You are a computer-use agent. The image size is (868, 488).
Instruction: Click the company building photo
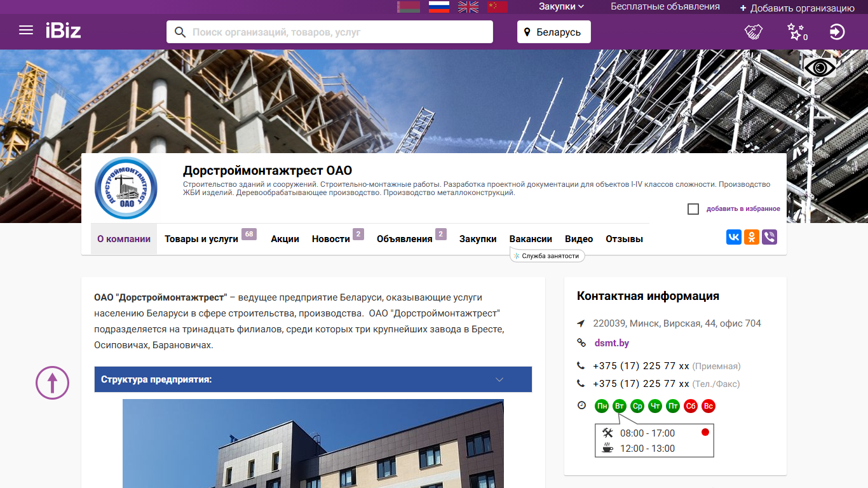[x=313, y=444]
